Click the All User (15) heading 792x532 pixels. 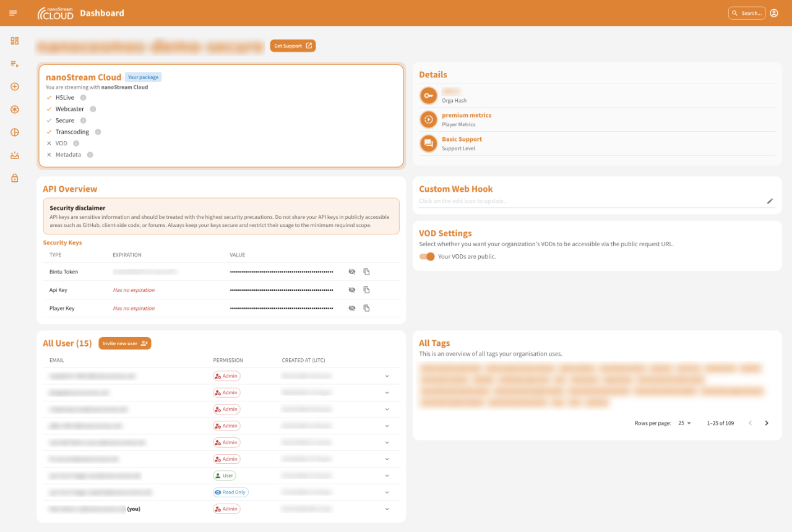click(67, 343)
